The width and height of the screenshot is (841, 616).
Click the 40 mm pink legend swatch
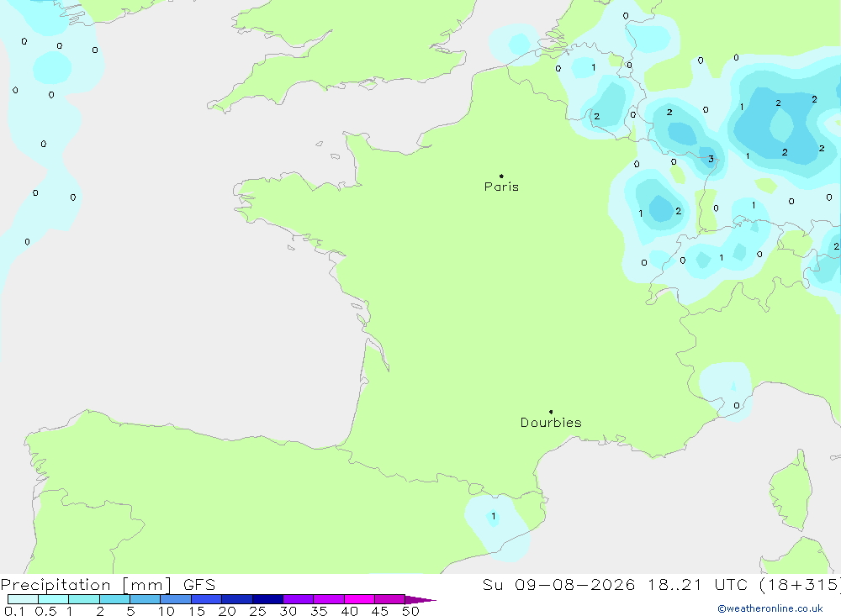point(359,599)
